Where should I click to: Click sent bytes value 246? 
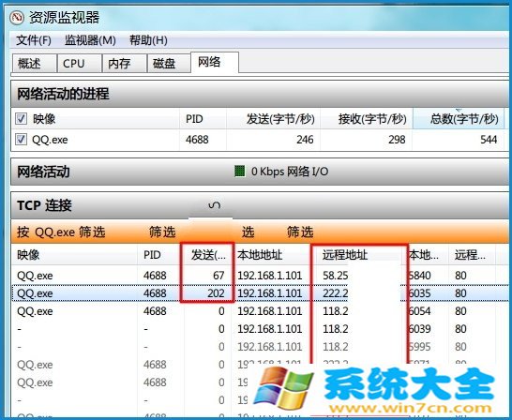305,140
